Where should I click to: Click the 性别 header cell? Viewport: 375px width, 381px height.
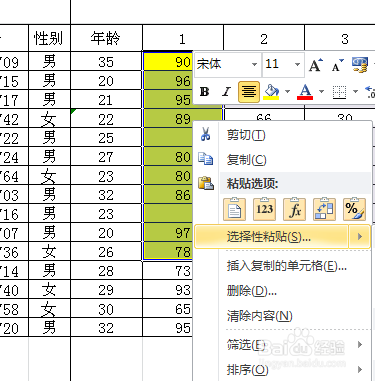[x=49, y=38]
